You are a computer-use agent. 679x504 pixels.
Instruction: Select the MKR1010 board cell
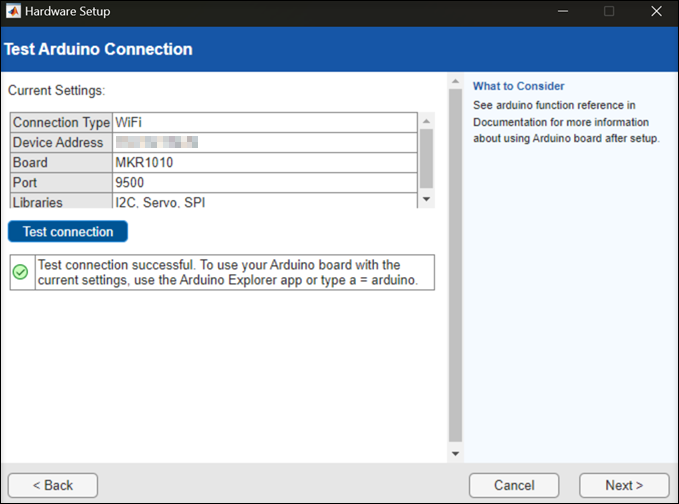click(x=265, y=162)
